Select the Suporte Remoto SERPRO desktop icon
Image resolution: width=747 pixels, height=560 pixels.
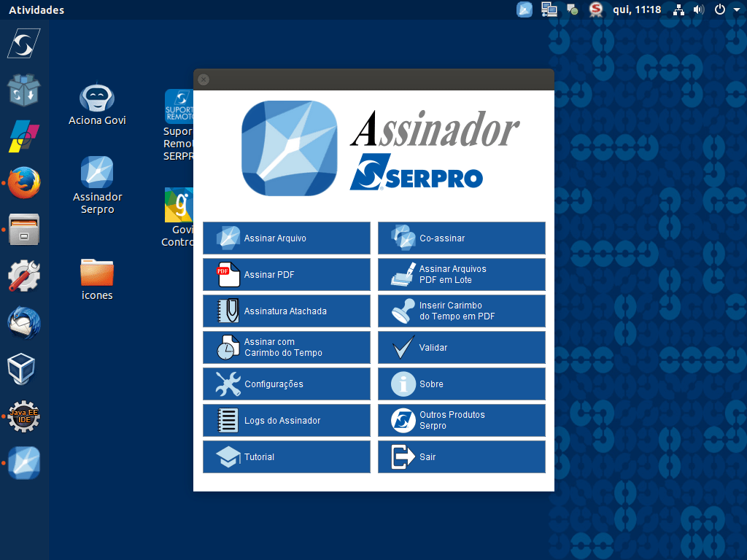click(179, 125)
